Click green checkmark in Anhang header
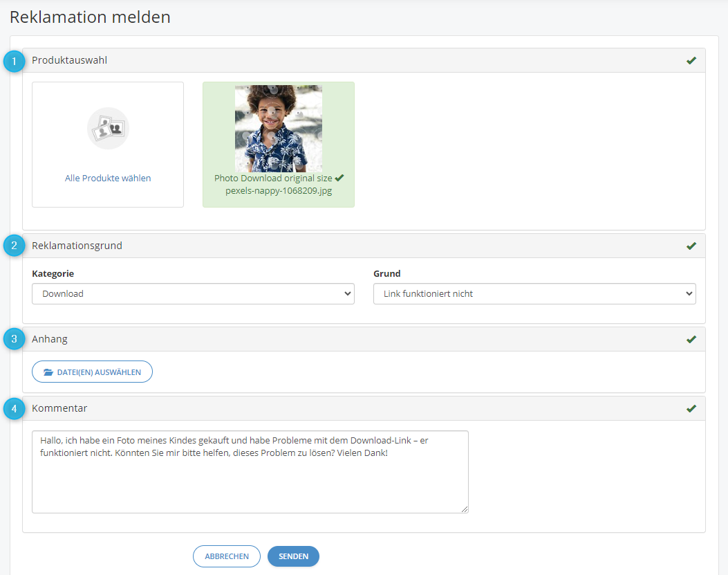 691,339
